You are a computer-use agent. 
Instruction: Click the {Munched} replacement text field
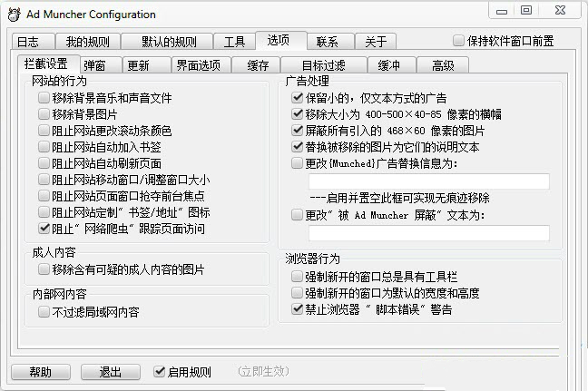(x=429, y=181)
